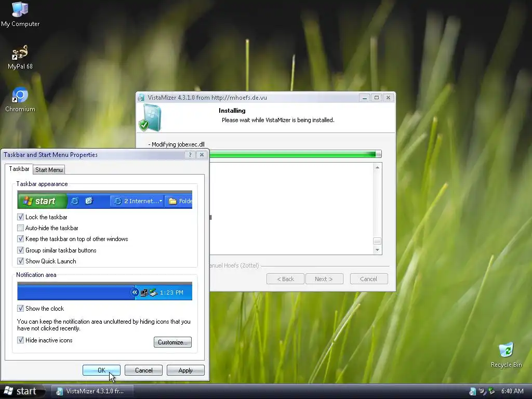This screenshot has width=532, height=399.
Task: Click the Customize... button
Action: pyautogui.click(x=172, y=342)
